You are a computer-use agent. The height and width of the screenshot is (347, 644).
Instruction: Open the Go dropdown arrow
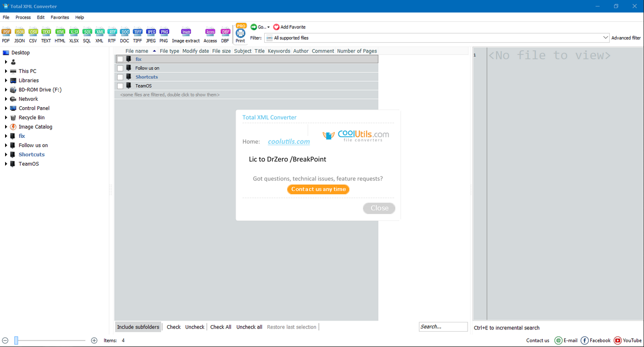pyautogui.click(x=268, y=27)
